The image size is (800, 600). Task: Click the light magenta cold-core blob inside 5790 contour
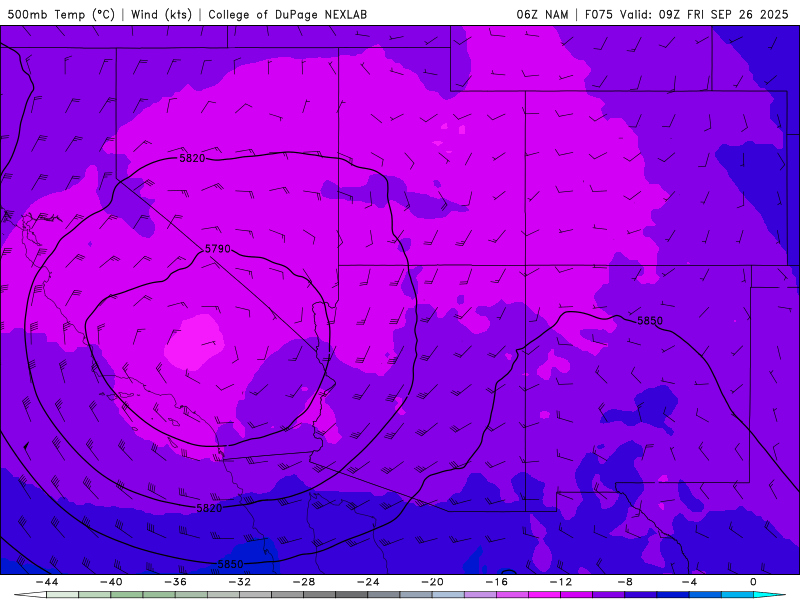[x=194, y=342]
